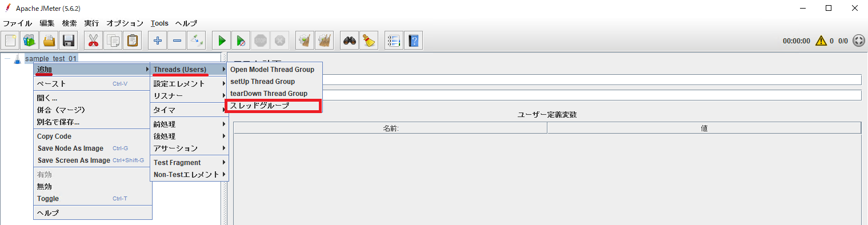Expand the Test Fragment submenu
This screenshot has height=225, width=868.
tap(189, 162)
